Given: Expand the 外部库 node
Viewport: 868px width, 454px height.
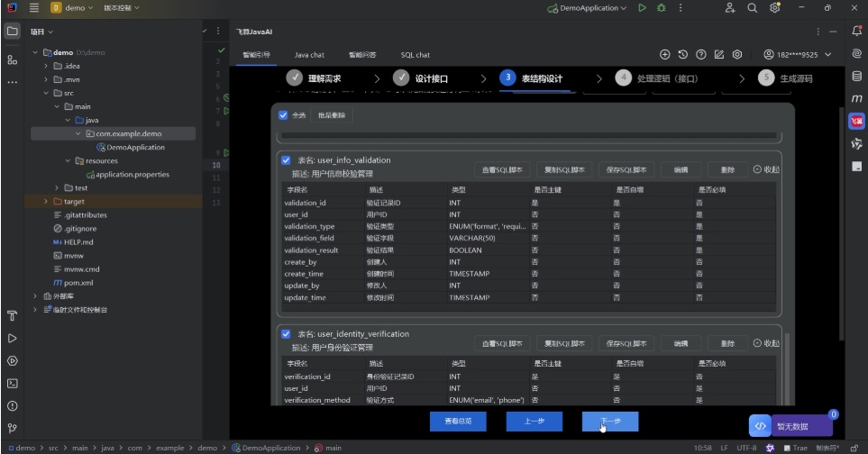Looking at the screenshot, I should coord(35,295).
